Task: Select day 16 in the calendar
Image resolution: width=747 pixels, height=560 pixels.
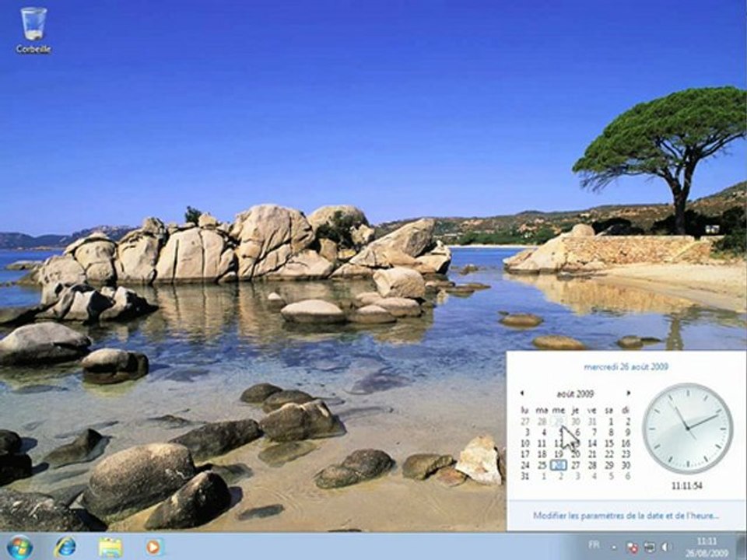Action: point(626,443)
